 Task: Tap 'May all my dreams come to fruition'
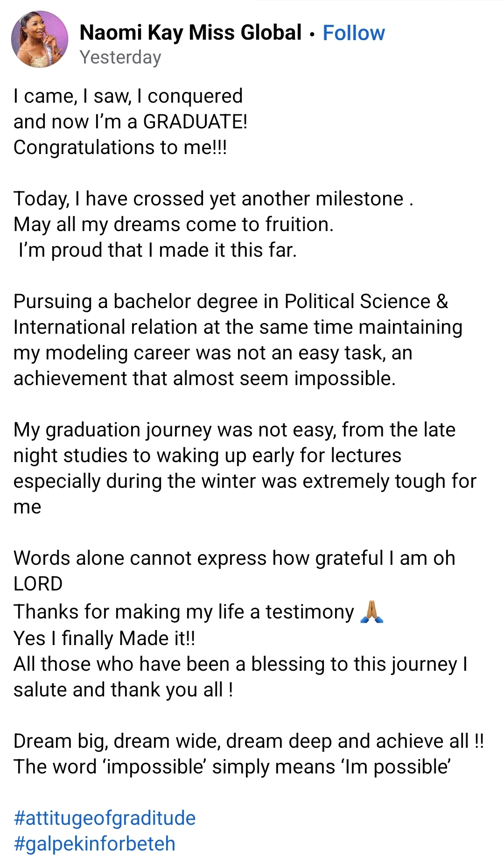point(173,225)
